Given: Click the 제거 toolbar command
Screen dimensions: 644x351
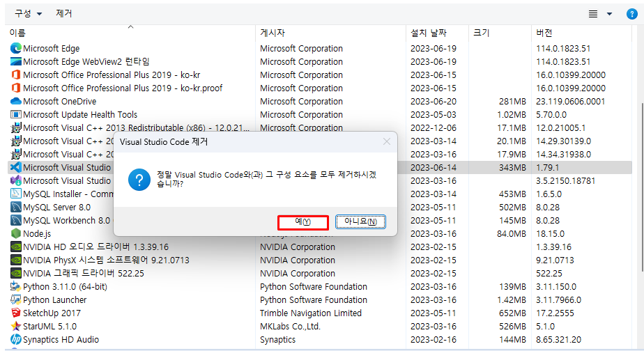Looking at the screenshot, I should 64,13.
